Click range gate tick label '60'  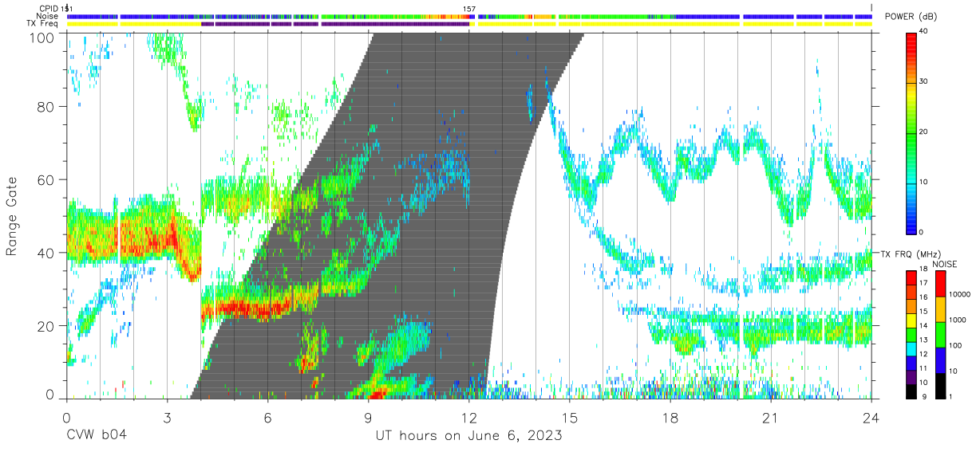46,179
